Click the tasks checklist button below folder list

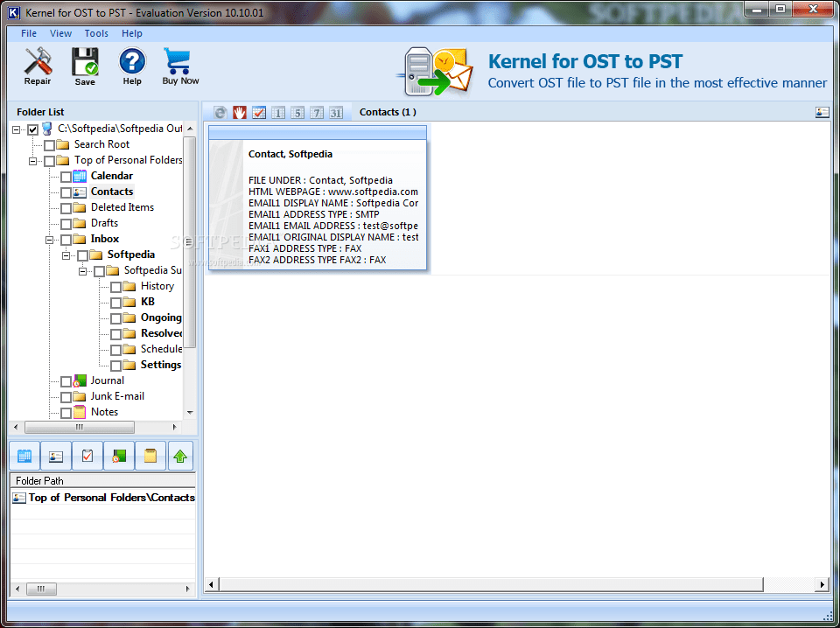click(x=87, y=457)
